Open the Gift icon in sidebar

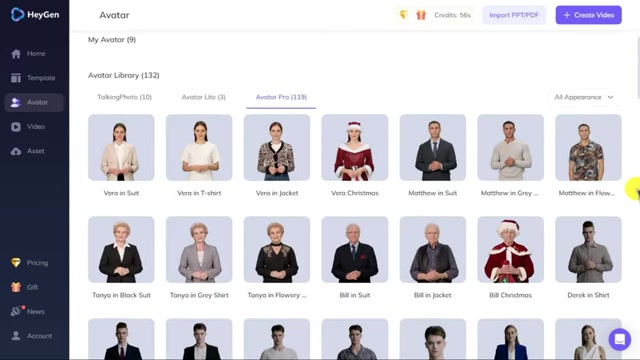coord(16,287)
